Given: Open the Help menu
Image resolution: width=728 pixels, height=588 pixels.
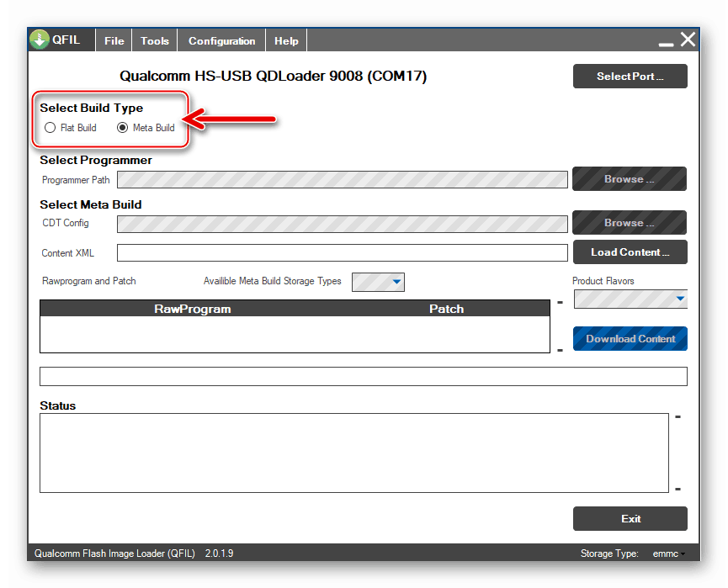Looking at the screenshot, I should point(285,40).
